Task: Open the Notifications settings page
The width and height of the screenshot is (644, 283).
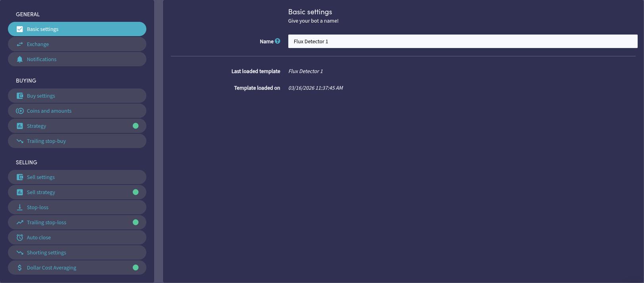Action: 77,59
